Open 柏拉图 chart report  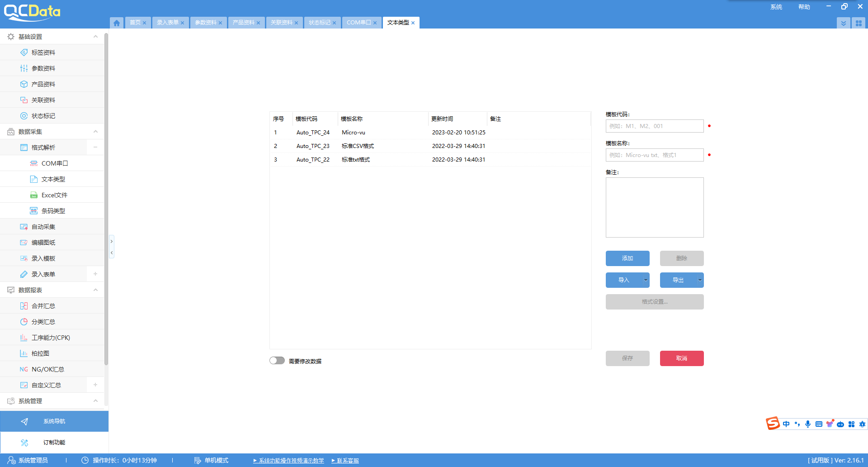point(40,353)
